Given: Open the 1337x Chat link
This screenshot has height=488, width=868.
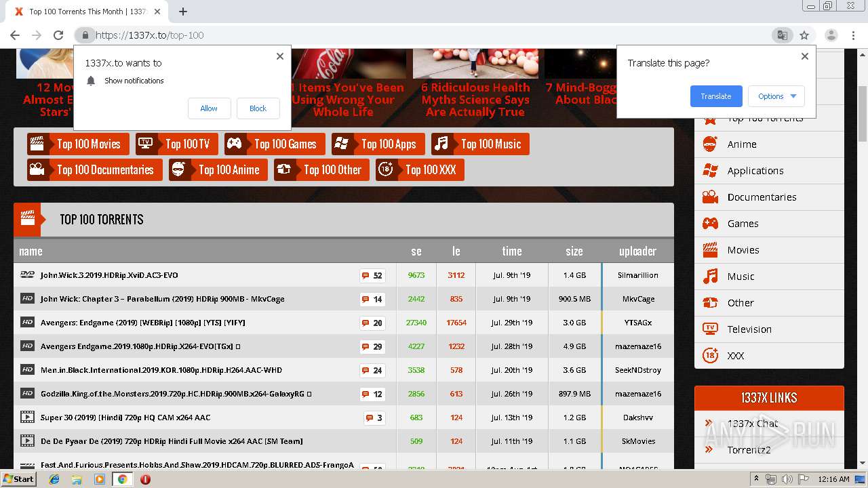Looking at the screenshot, I should [753, 424].
